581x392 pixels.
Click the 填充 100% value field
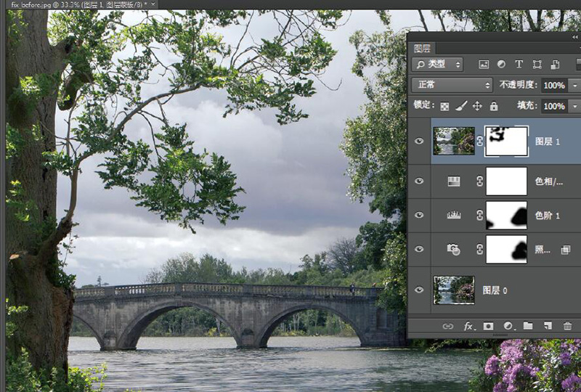coord(554,107)
